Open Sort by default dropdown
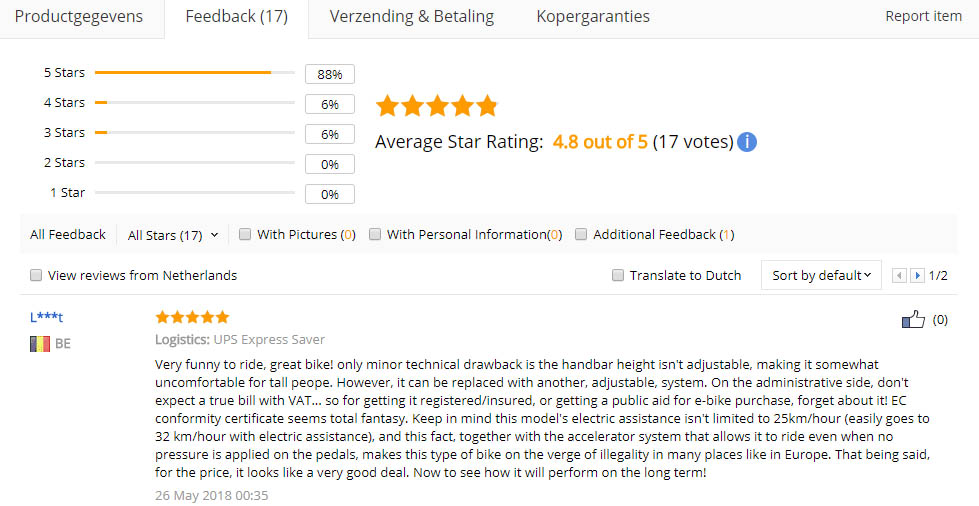 [821, 275]
